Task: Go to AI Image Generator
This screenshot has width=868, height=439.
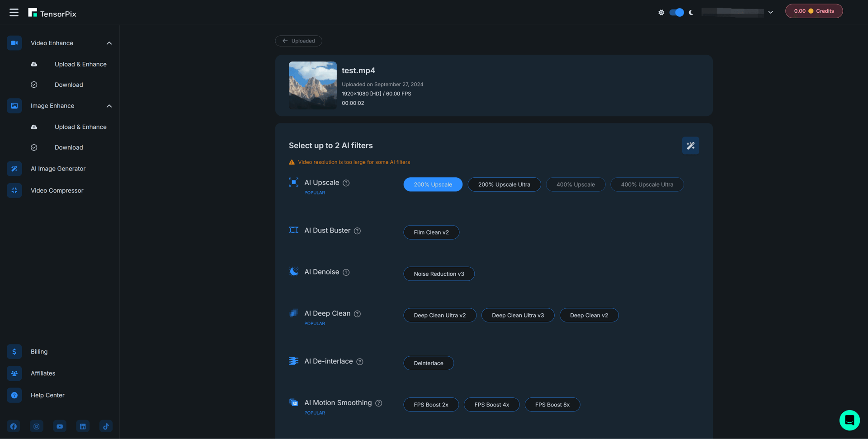Action: click(x=58, y=169)
